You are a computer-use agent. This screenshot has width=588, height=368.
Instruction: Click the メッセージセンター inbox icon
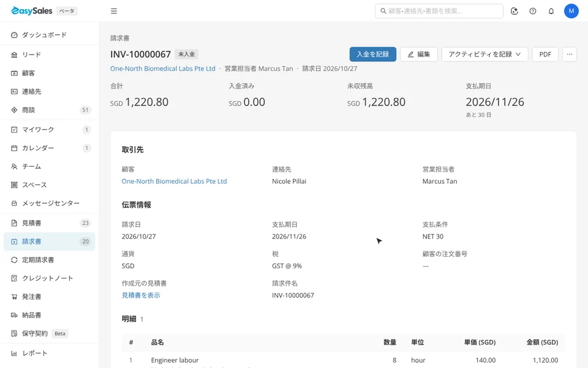[x=14, y=203]
